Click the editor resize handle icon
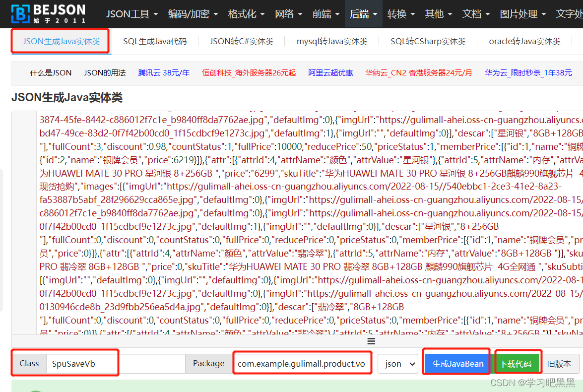This screenshot has height=392, width=583. click(x=371, y=341)
